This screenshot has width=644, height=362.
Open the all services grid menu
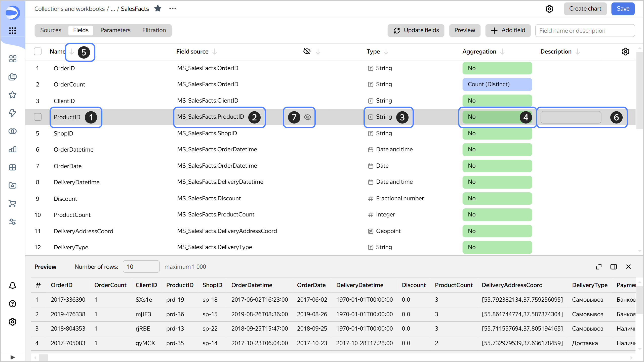13,31
